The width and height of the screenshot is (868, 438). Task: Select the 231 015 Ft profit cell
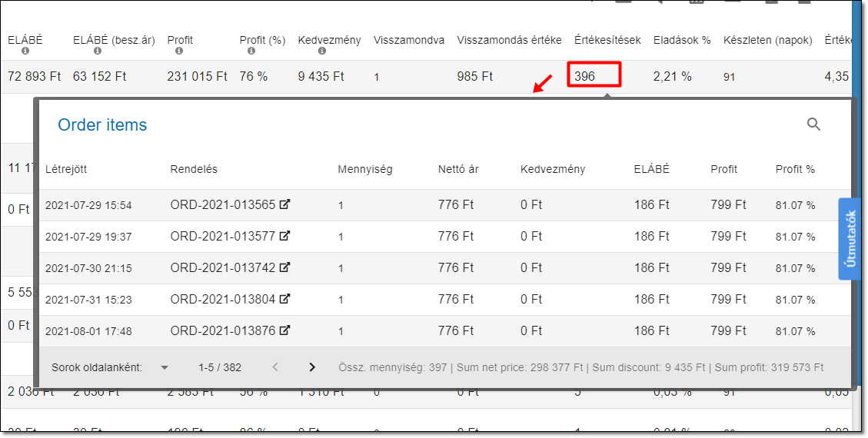(x=197, y=76)
